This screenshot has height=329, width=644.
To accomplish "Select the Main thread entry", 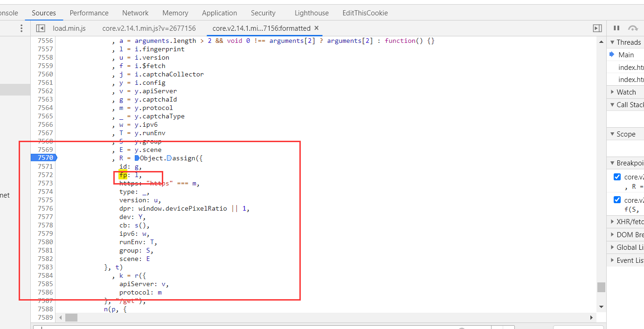I will pos(626,55).
